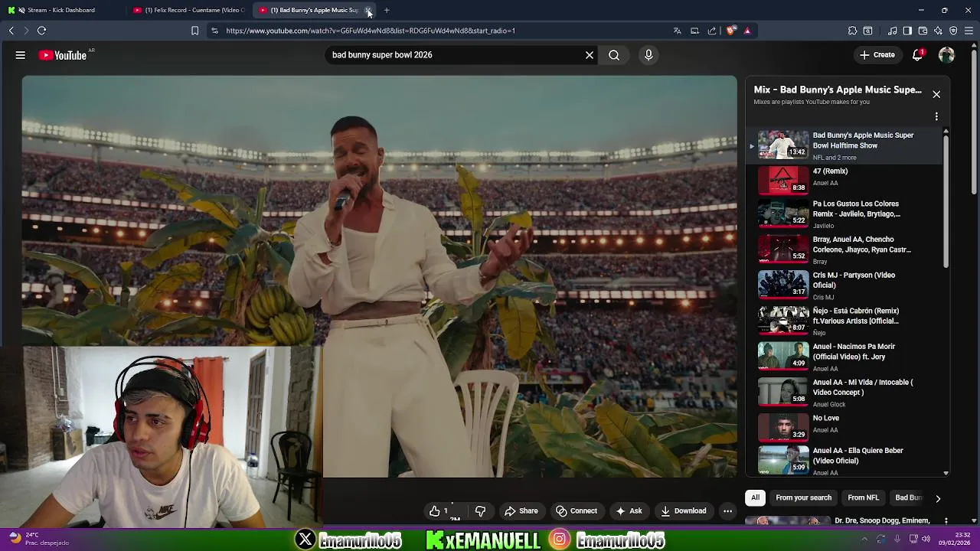Click the magnifier search button

[614, 55]
